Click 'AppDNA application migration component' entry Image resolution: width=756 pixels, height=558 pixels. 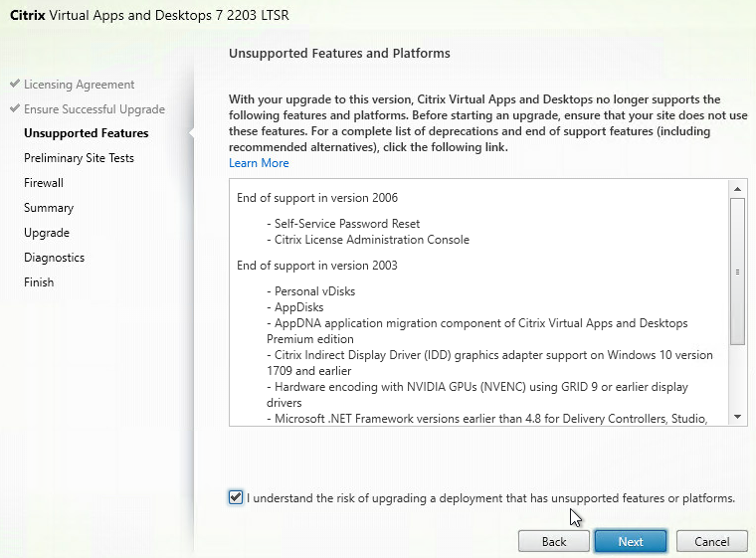(477, 331)
